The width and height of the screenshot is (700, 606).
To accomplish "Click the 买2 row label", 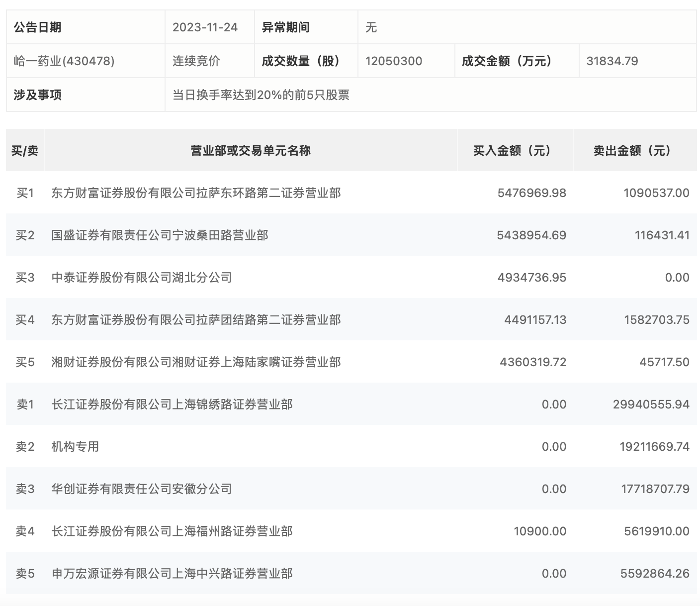I will 25,235.
